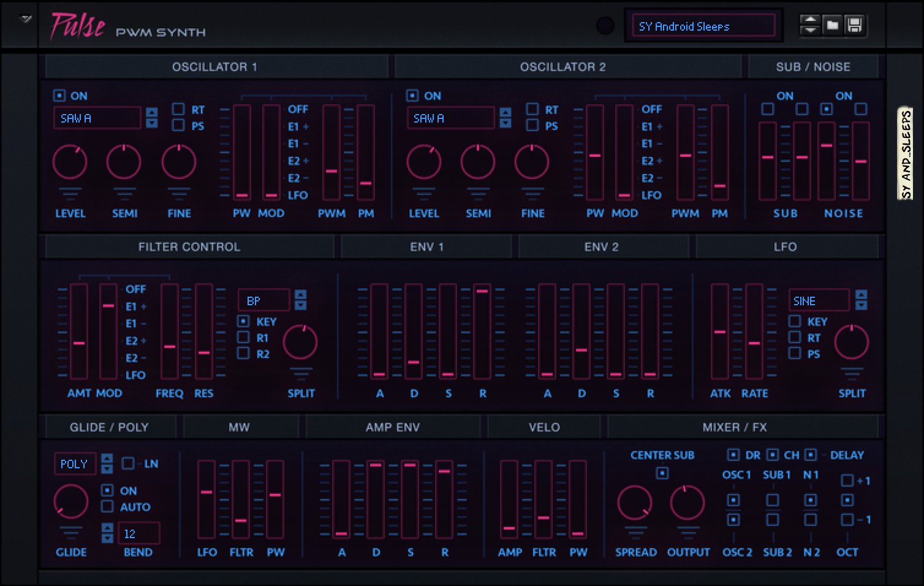
Task: Toggle N 1 mixer checkbox
Action: 811,500
